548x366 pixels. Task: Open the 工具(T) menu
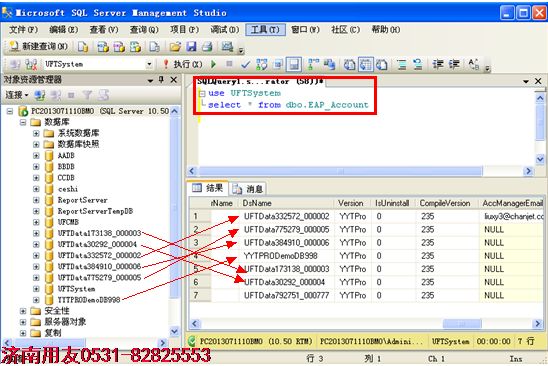[265, 30]
